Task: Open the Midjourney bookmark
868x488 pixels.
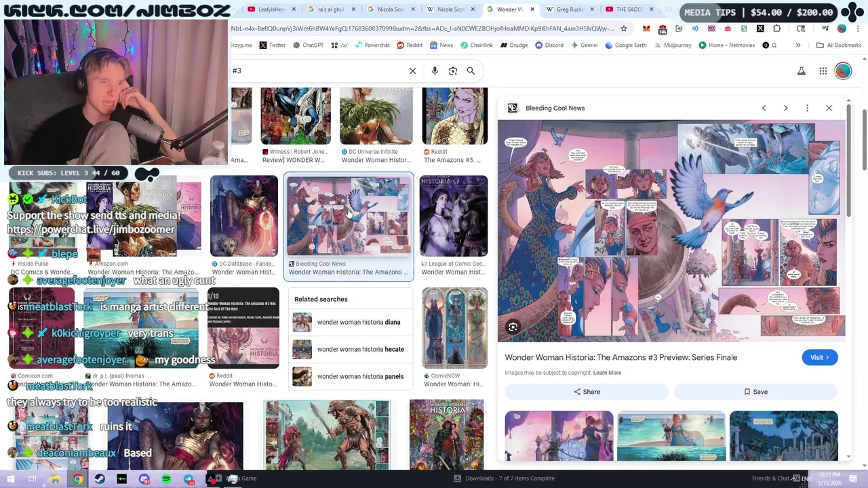Action: 672,45
